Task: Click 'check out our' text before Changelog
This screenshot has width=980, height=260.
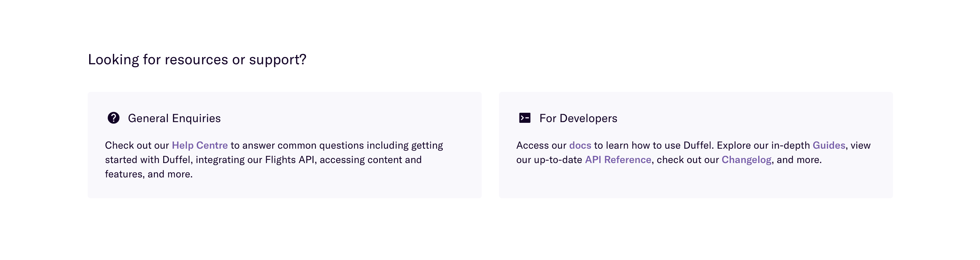Action: [688, 160]
